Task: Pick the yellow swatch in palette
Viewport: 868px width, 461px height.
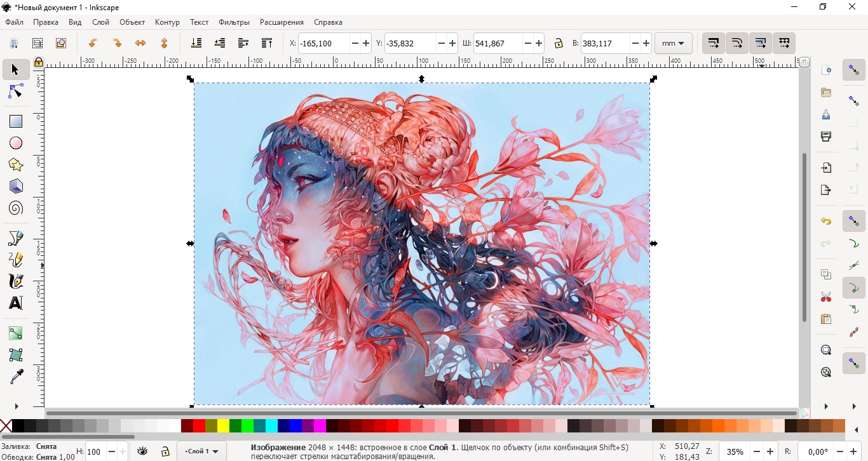Action: coord(223,425)
